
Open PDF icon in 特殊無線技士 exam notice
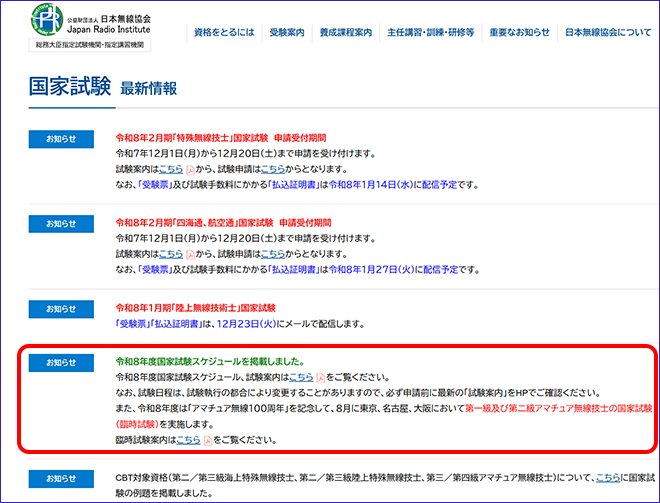coord(191,169)
